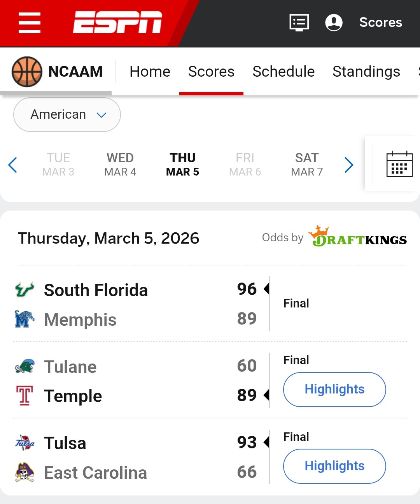This screenshot has height=504, width=420.
Task: Open the user profile icon
Action: [x=334, y=23]
